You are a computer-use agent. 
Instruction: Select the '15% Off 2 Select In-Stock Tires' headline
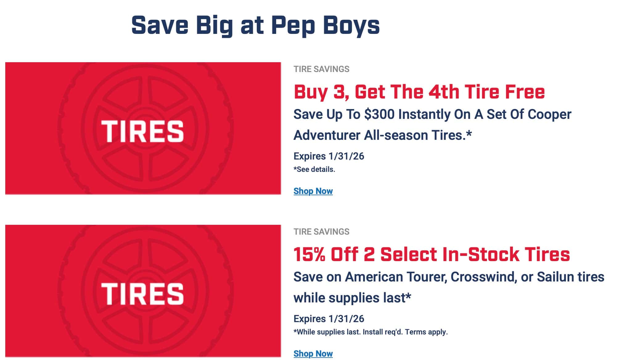tap(431, 254)
